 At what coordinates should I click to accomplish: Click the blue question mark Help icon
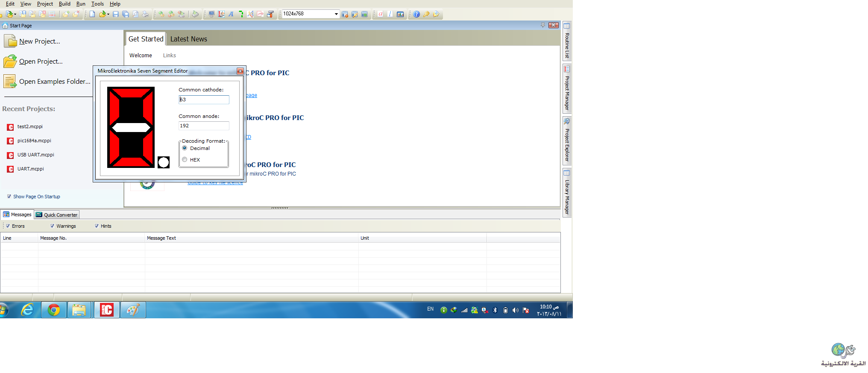click(416, 14)
